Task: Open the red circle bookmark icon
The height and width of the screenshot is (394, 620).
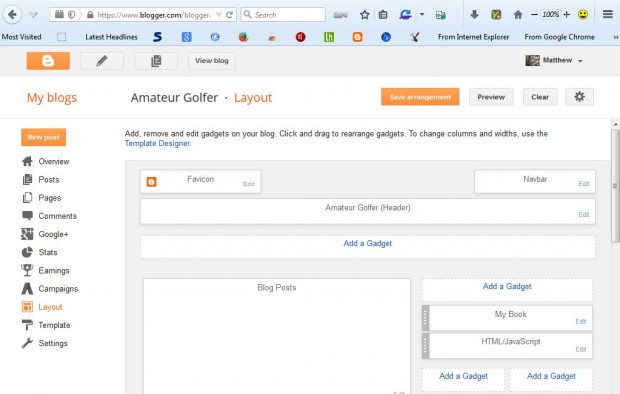Action: (x=301, y=37)
